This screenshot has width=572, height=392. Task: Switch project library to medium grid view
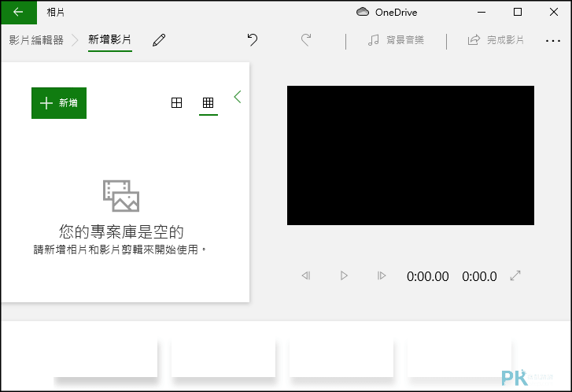pos(176,103)
